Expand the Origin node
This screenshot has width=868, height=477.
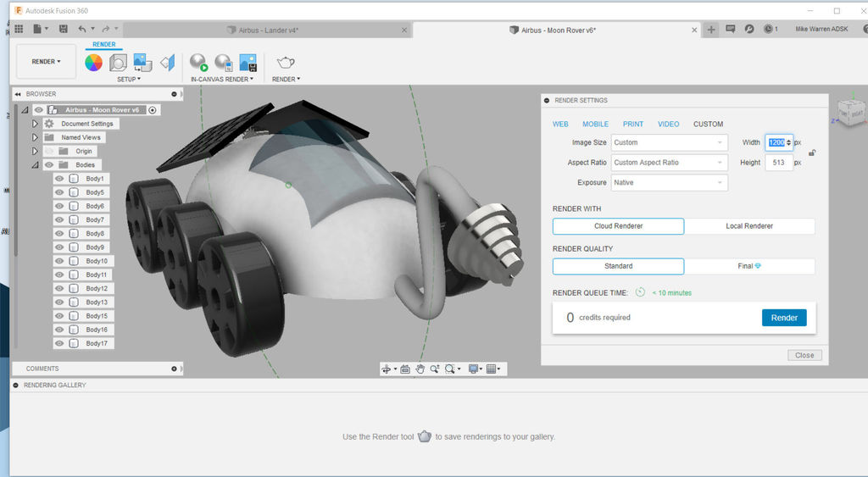(x=35, y=151)
